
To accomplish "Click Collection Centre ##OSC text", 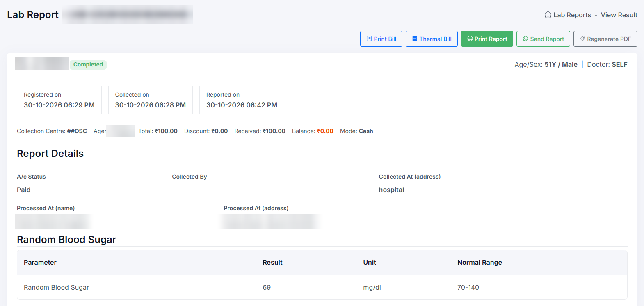I will [52, 131].
